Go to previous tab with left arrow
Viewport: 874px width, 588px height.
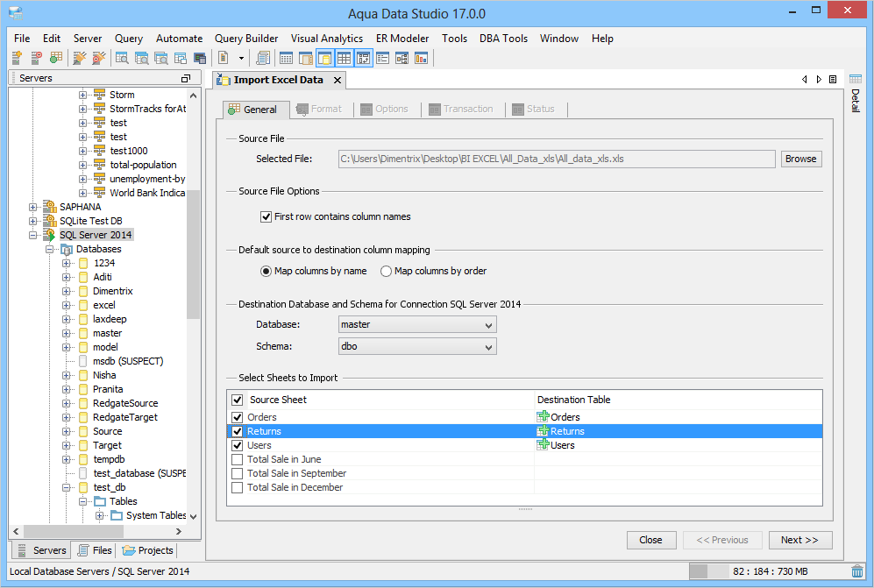[x=805, y=80]
